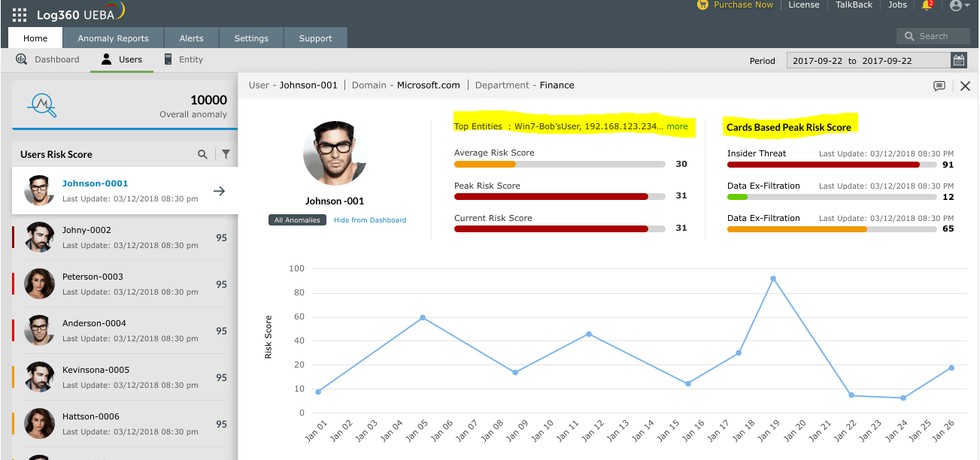Open the apps grid icon top left
Viewport: 980px width, 460px height.
19,14
